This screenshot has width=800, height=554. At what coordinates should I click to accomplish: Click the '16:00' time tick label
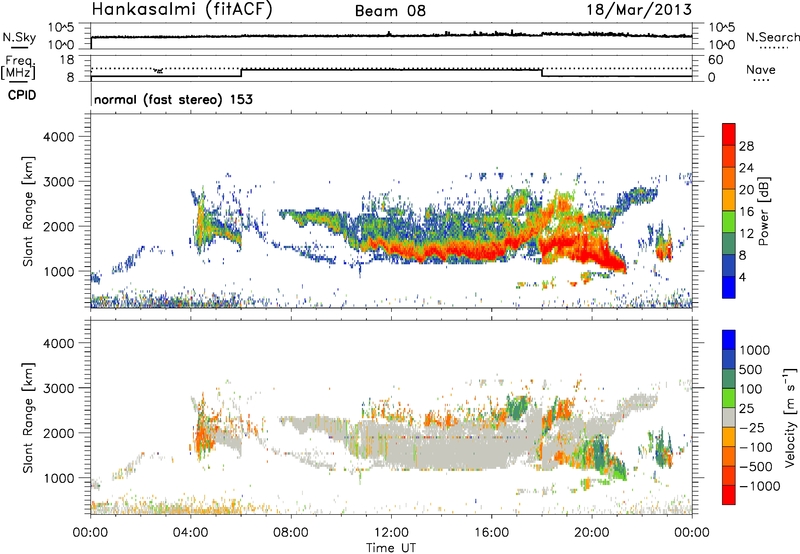492,533
